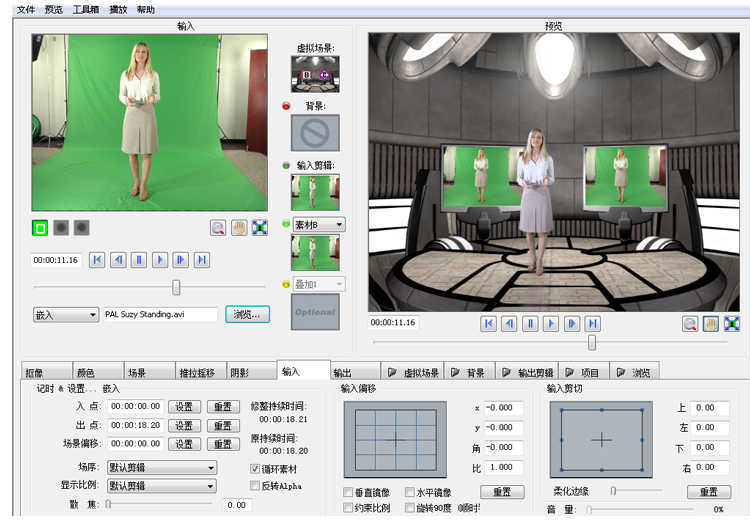Select the hand pan tool under input preview
Image resolution: width=750 pixels, height=522 pixels.
point(239,228)
